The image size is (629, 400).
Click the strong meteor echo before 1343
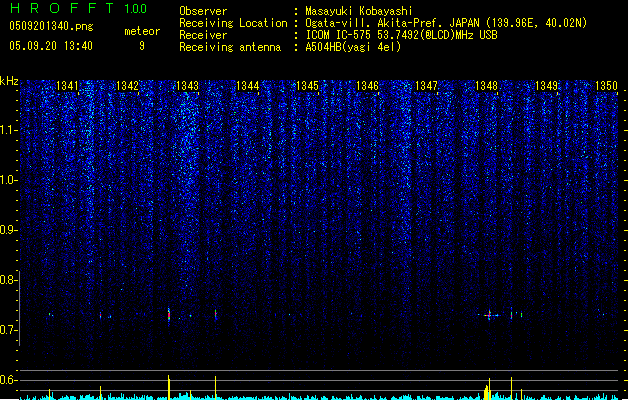[169, 316]
